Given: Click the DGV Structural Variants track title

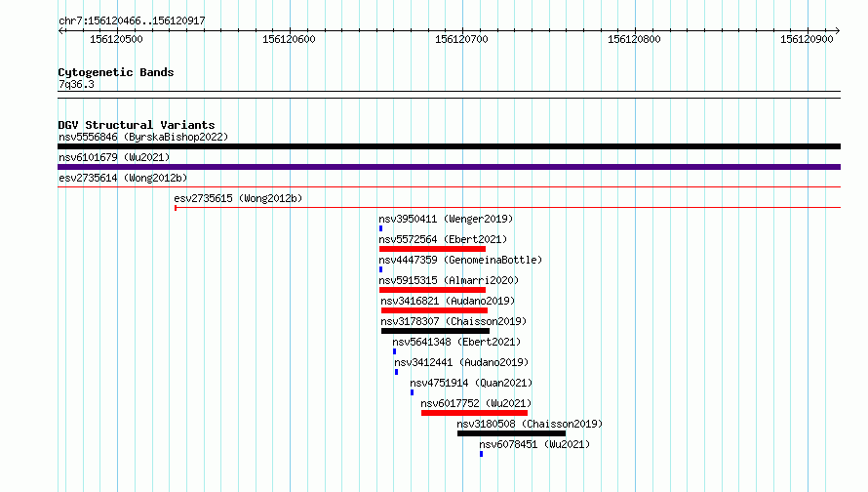Looking at the screenshot, I should click(137, 125).
